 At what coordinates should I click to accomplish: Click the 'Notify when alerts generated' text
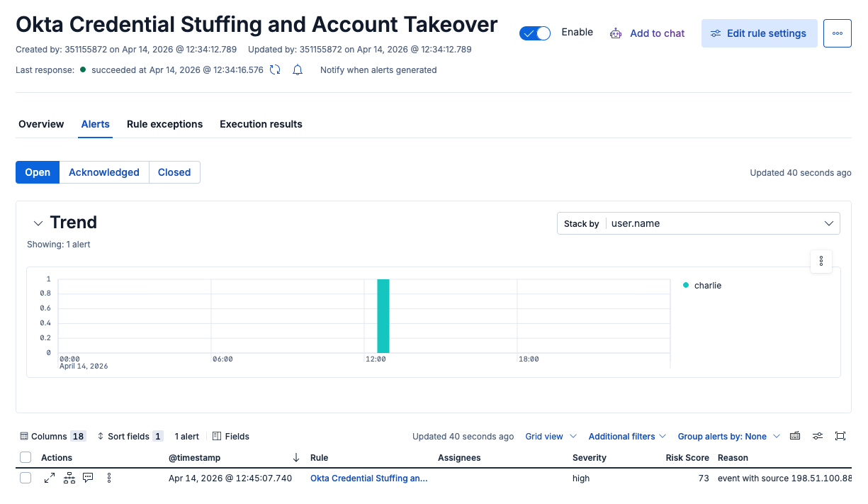point(378,70)
